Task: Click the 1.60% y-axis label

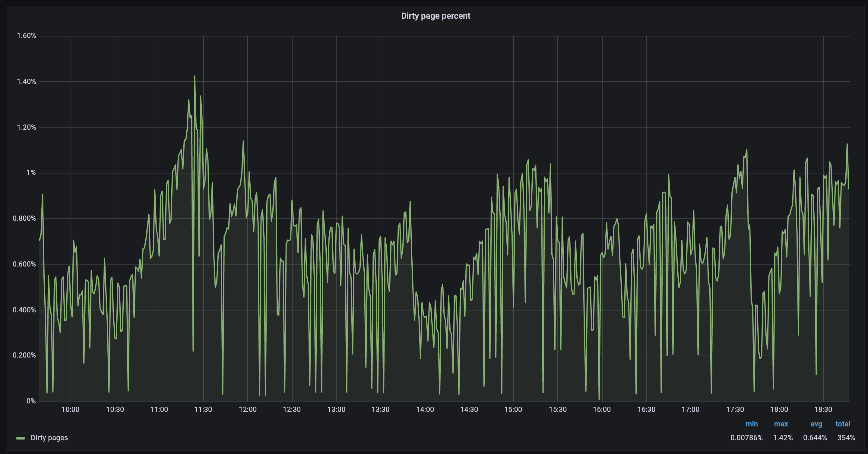Action: [26, 36]
